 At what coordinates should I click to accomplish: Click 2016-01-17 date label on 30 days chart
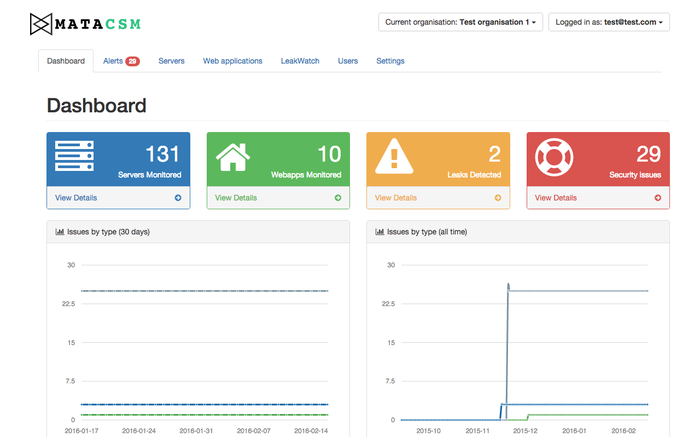[81, 431]
